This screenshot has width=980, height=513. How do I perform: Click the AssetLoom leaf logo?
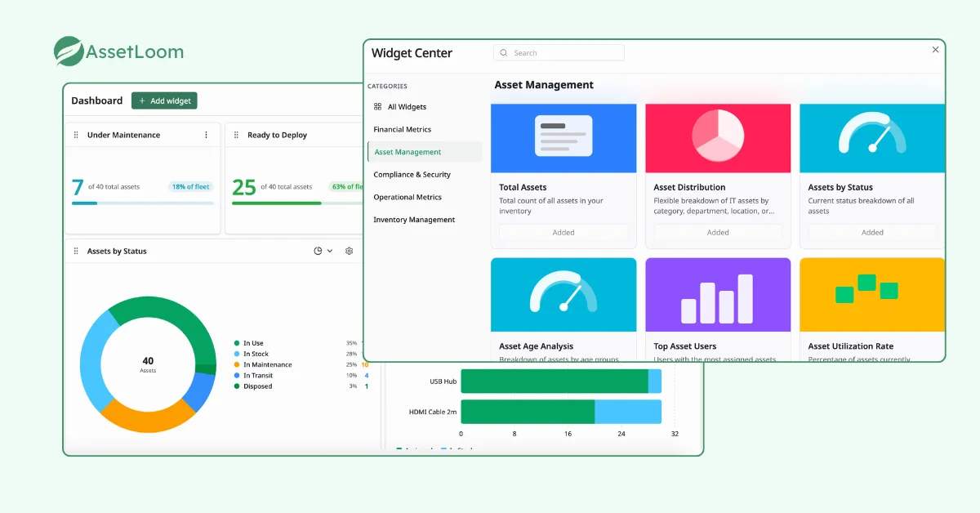tap(69, 51)
